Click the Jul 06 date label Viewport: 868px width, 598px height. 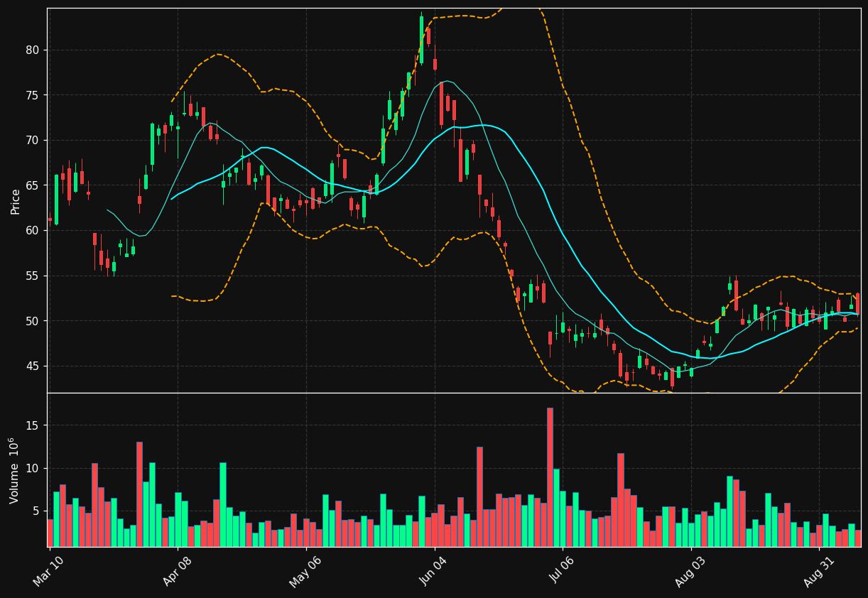click(563, 572)
